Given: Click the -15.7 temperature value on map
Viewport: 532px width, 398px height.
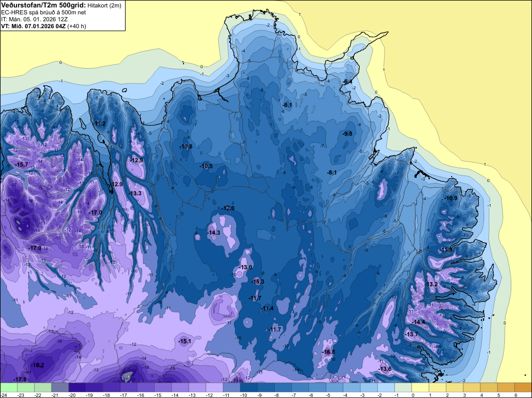Looking at the screenshot, I should pyautogui.click(x=22, y=164).
